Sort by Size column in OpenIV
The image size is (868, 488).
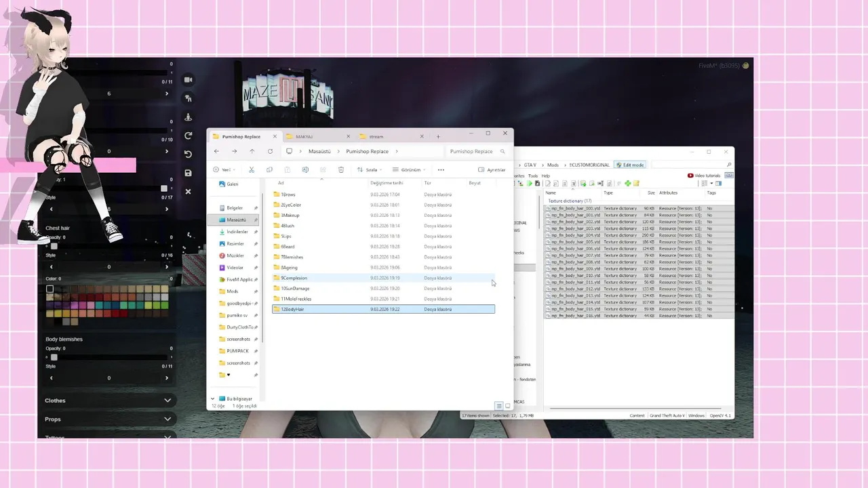pyautogui.click(x=651, y=192)
